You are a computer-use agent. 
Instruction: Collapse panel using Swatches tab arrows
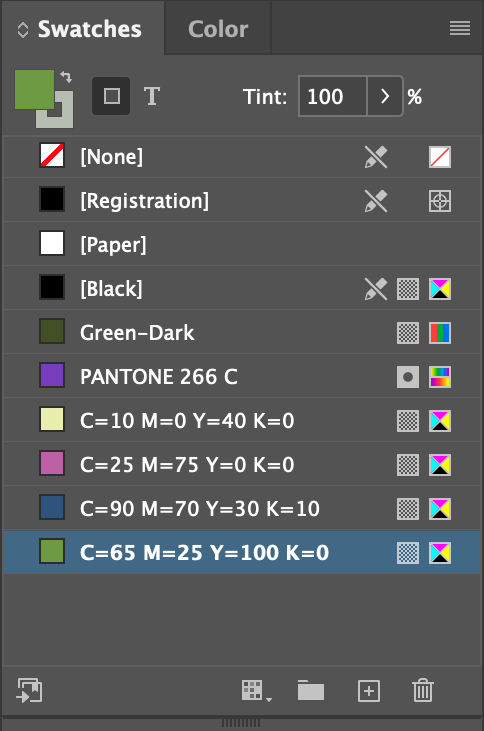pyautogui.click(x=22, y=30)
